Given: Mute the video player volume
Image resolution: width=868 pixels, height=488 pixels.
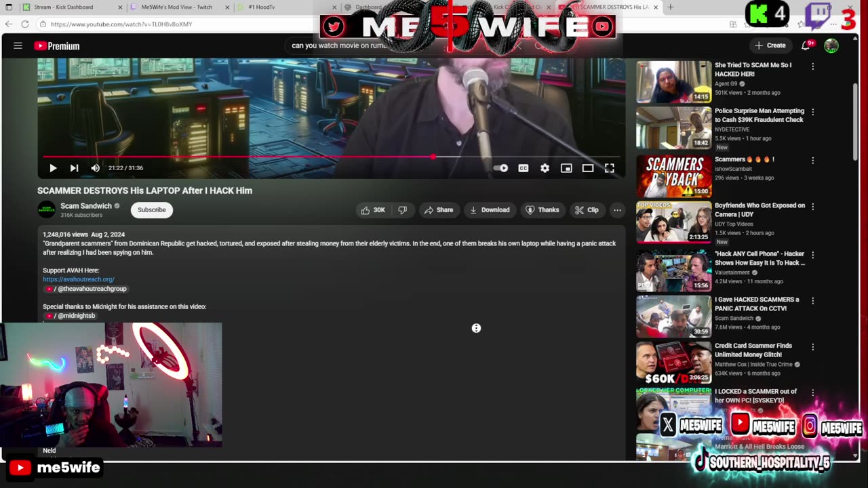Looking at the screenshot, I should pos(95,168).
